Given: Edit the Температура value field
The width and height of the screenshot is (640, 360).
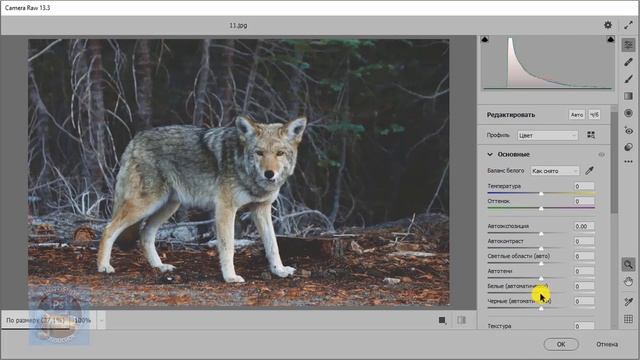Looking at the screenshot, I should pyautogui.click(x=584, y=186).
